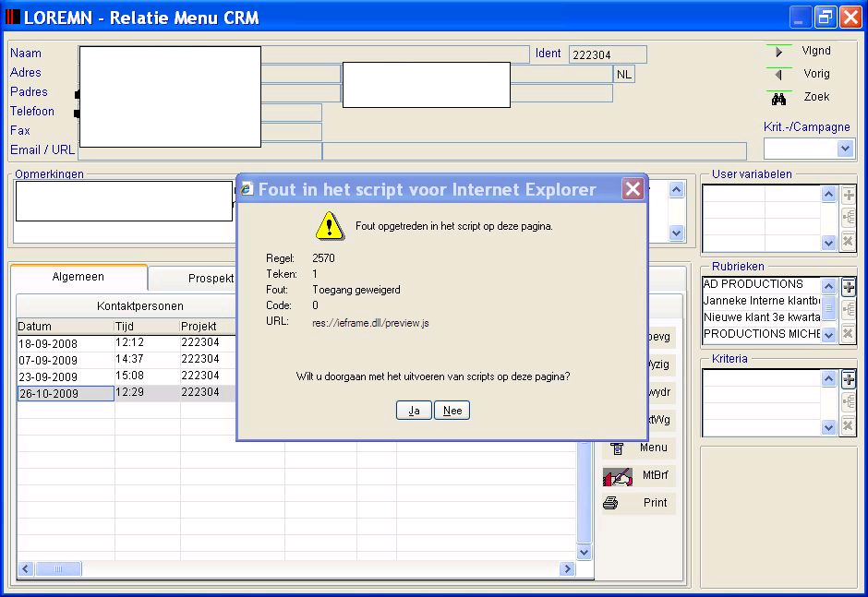The width and height of the screenshot is (868, 597).
Task: Go to next record with Vlgnd arrow
Action: pyautogui.click(x=778, y=52)
